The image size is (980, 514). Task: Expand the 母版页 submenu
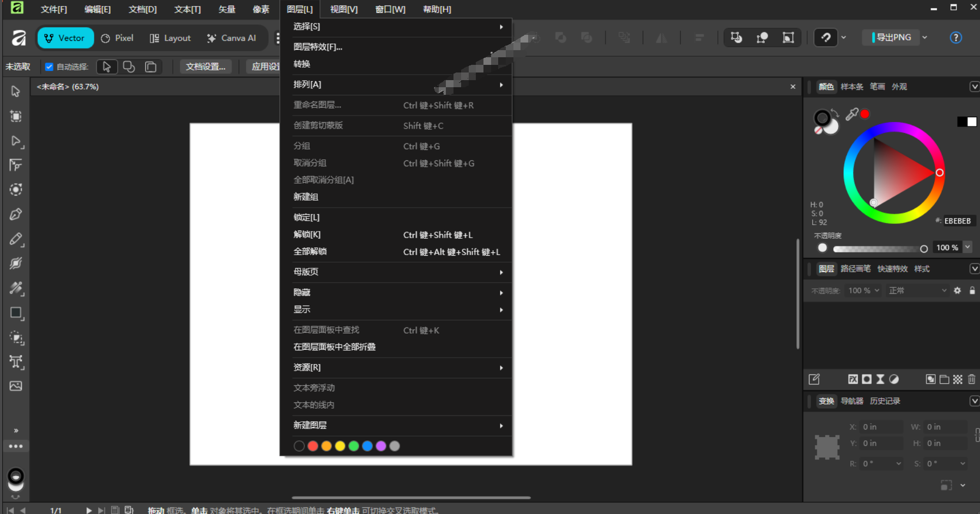[396, 272]
